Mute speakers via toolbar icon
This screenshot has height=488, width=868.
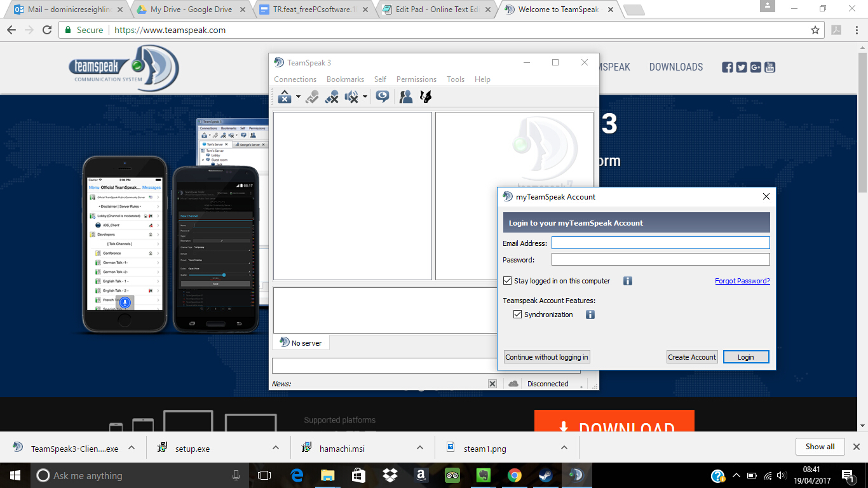pyautogui.click(x=351, y=97)
